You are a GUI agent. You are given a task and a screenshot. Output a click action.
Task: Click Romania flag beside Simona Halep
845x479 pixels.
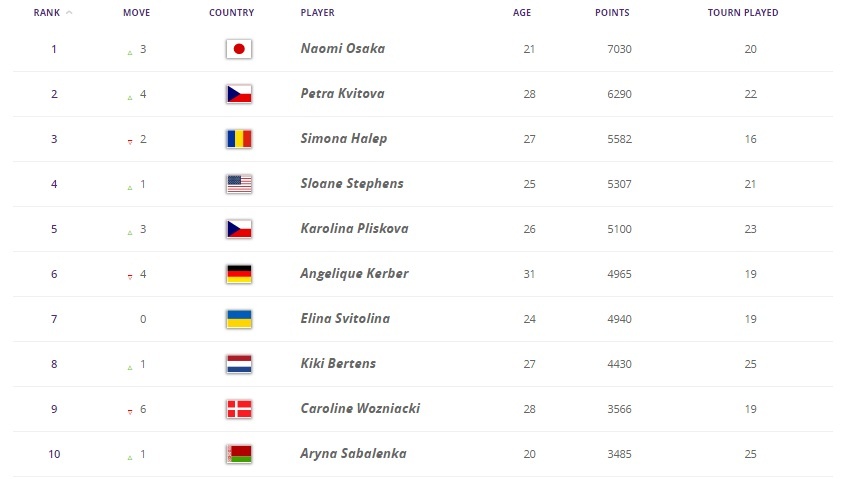(239, 139)
